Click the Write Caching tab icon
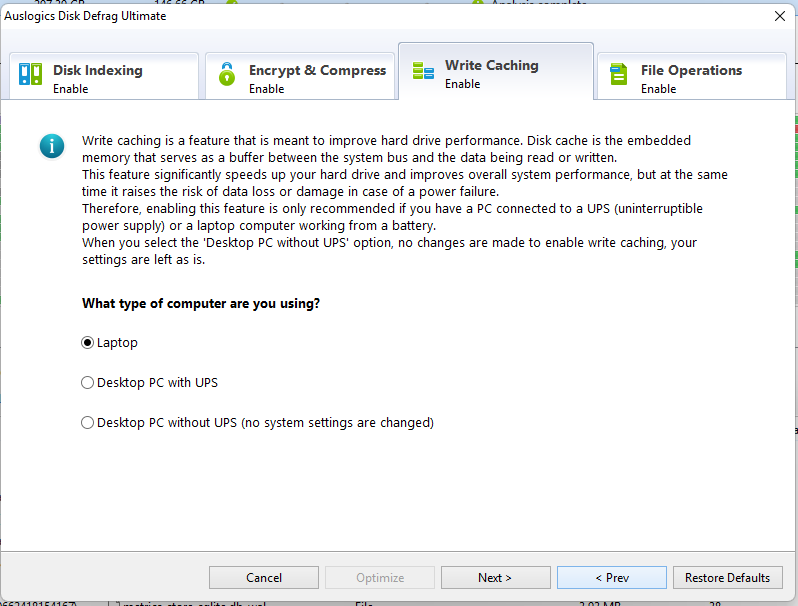This screenshot has height=606, width=798. click(x=423, y=71)
